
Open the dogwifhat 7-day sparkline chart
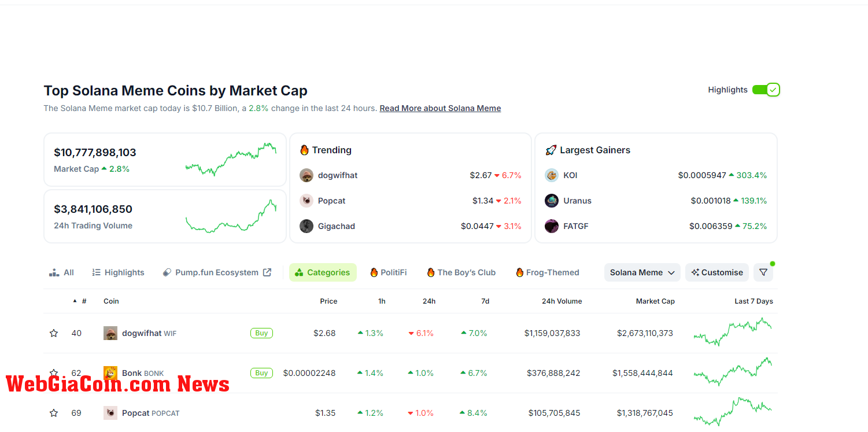[x=733, y=332]
